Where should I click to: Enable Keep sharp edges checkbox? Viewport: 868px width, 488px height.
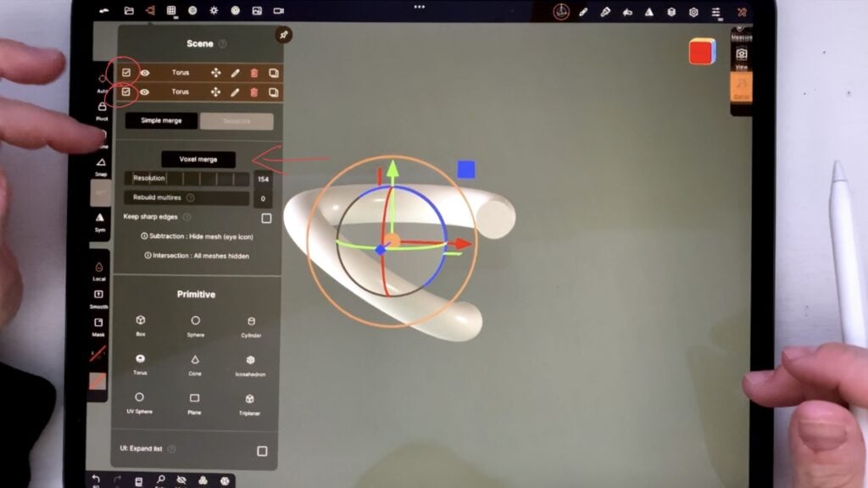tap(266, 218)
